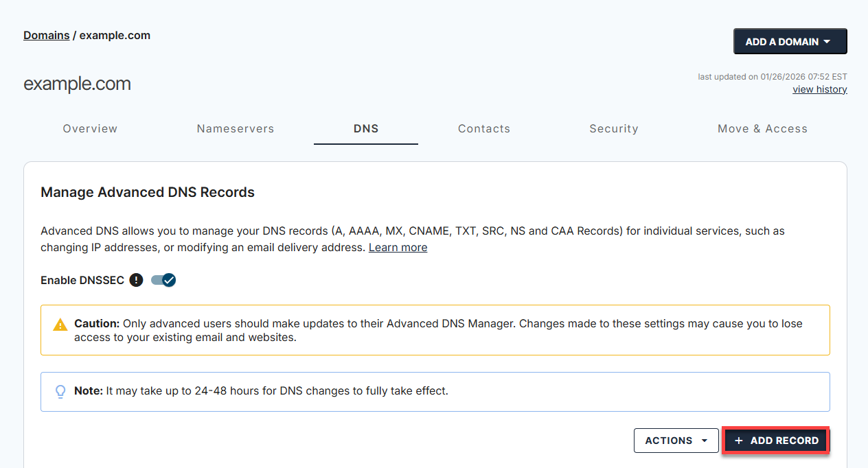Open the Security tab
The height and width of the screenshot is (468, 868).
[614, 128]
